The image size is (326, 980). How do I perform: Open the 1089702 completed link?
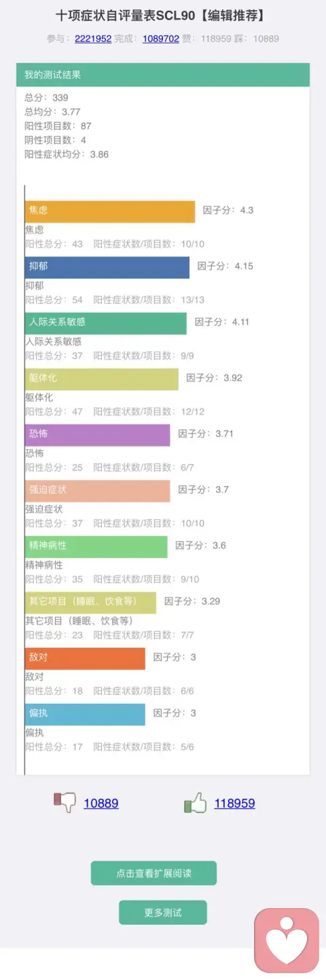(x=161, y=39)
